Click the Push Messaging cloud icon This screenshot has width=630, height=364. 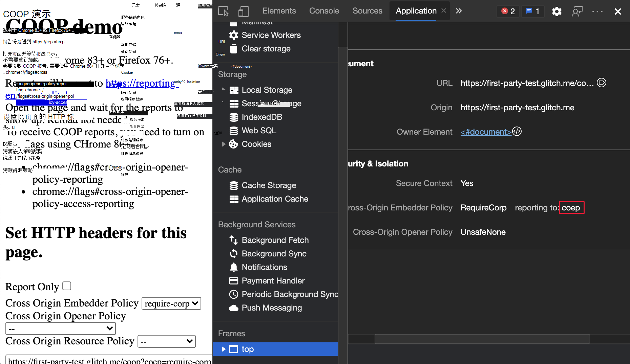(x=234, y=308)
